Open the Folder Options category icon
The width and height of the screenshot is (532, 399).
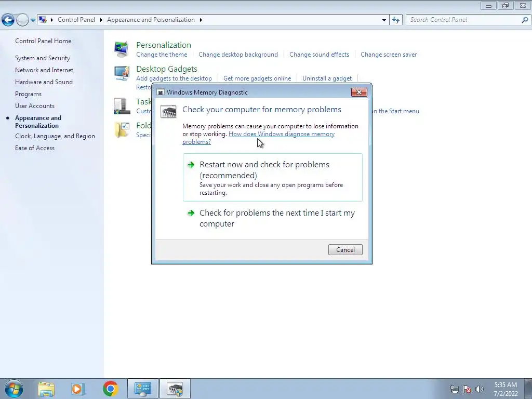tap(122, 130)
